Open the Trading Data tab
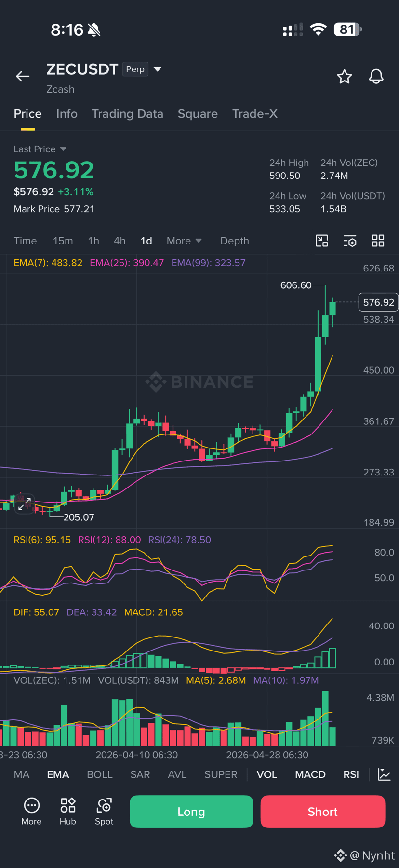This screenshot has width=399, height=868. [127, 114]
